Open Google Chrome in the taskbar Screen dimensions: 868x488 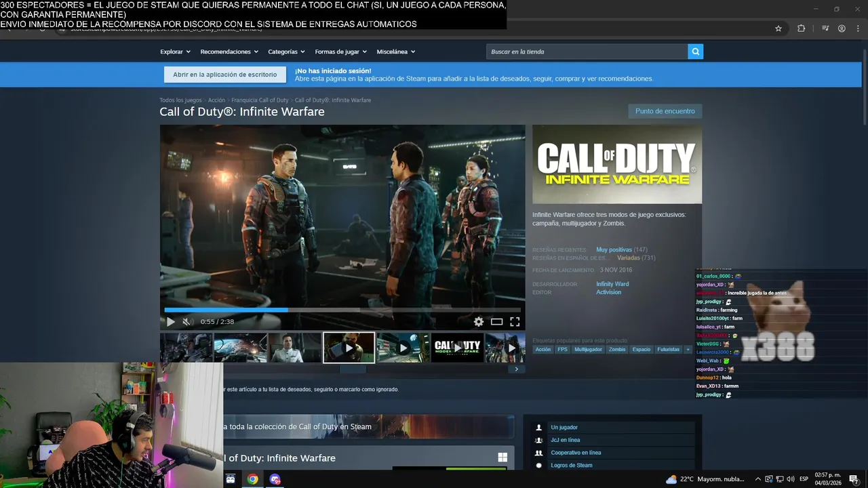(x=252, y=479)
